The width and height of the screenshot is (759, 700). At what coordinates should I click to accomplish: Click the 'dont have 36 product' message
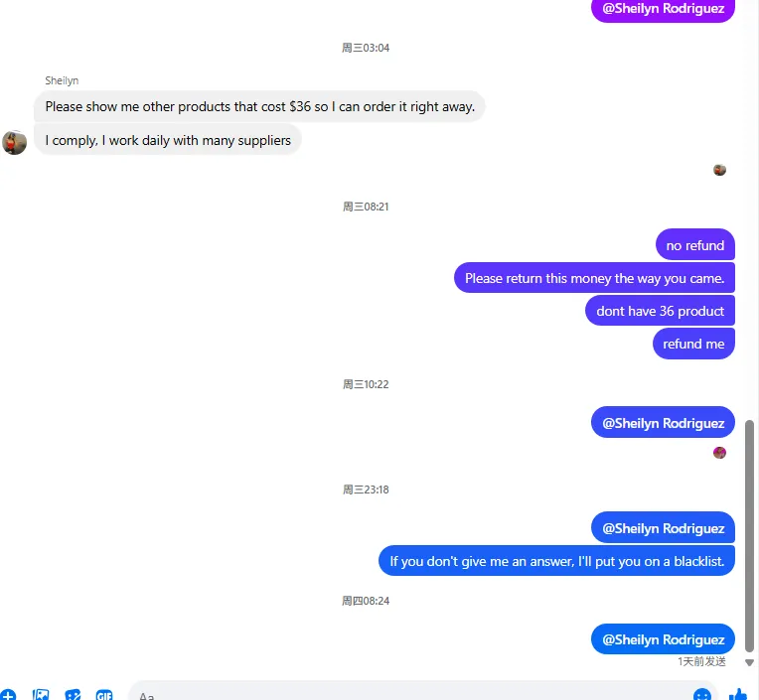click(660, 311)
